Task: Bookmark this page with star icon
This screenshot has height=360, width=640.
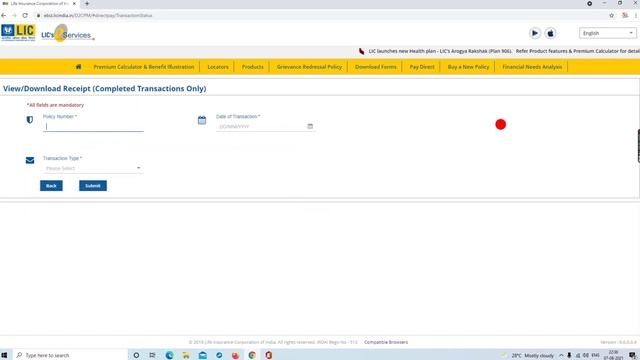Action: point(611,16)
